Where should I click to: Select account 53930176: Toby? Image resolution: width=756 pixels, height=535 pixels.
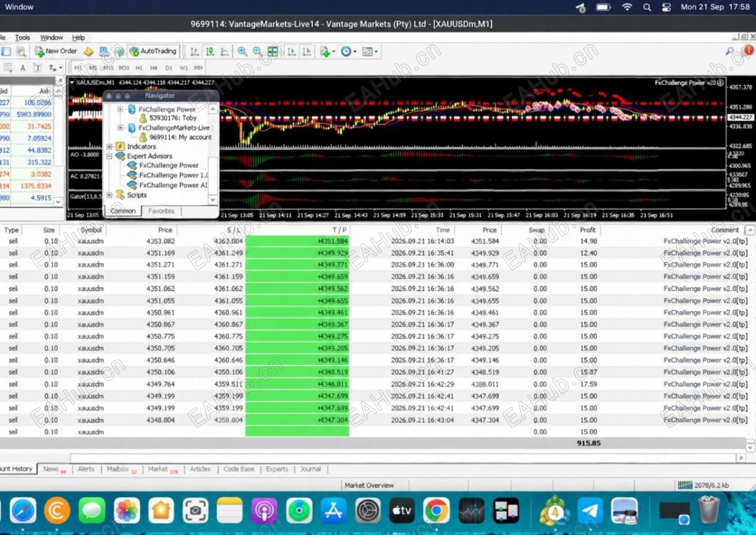173,118
